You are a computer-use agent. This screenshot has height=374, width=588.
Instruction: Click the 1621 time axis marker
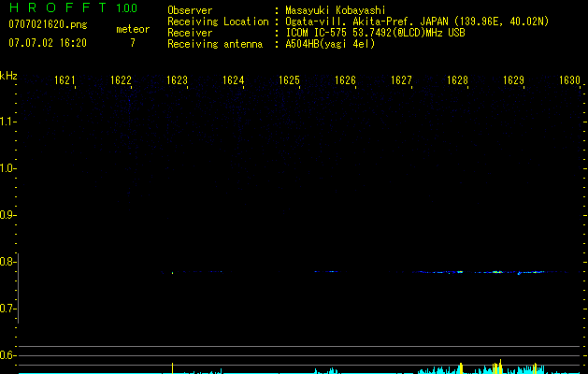65,80
